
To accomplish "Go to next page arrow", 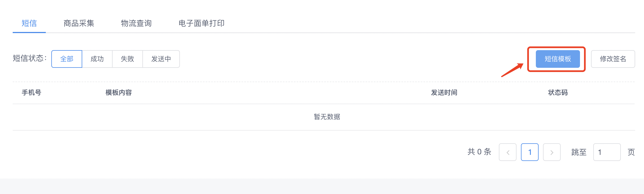I will [552, 152].
